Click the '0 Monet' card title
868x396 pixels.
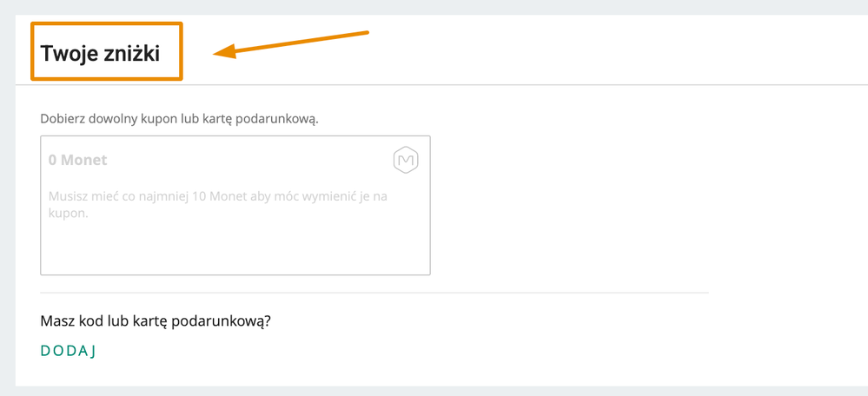tap(78, 161)
